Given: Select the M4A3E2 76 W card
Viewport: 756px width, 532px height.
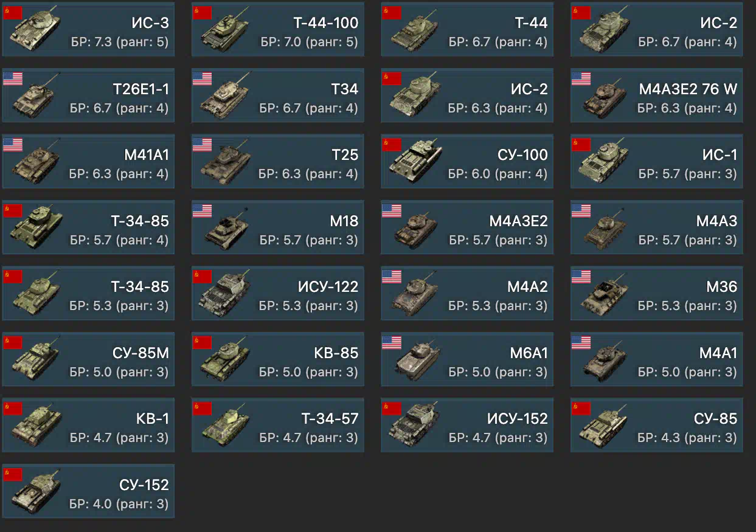Looking at the screenshot, I should (x=657, y=95).
